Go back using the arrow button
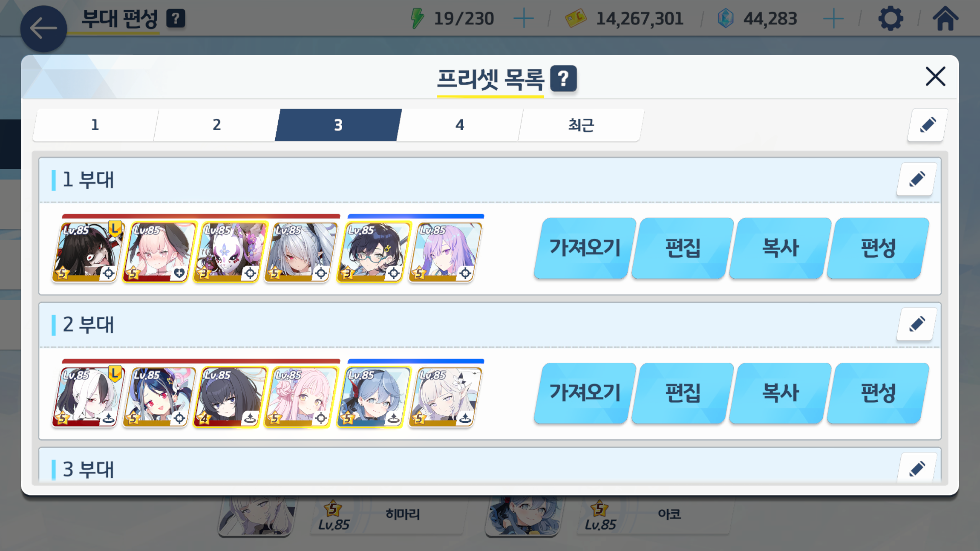Image resolution: width=980 pixels, height=551 pixels. point(43,28)
